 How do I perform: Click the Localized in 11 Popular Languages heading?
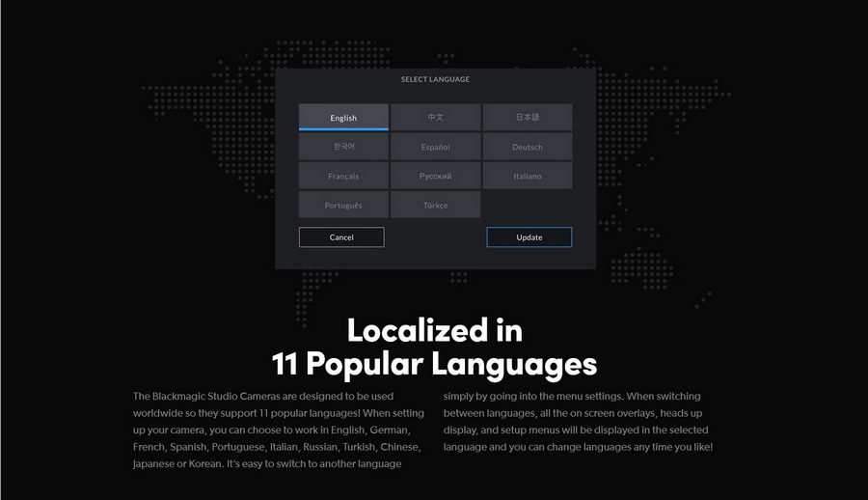click(x=434, y=347)
